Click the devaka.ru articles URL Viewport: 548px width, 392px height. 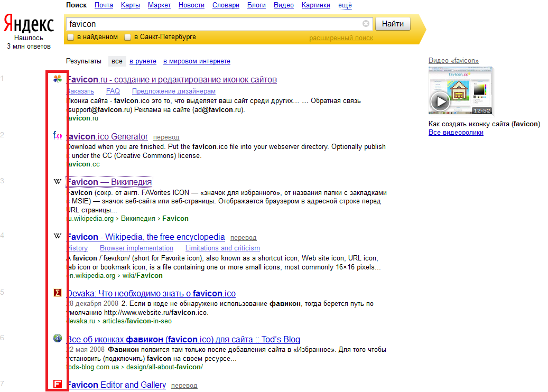tap(119, 321)
